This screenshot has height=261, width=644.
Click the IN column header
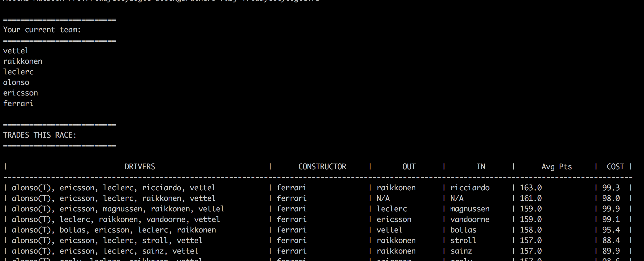point(481,167)
